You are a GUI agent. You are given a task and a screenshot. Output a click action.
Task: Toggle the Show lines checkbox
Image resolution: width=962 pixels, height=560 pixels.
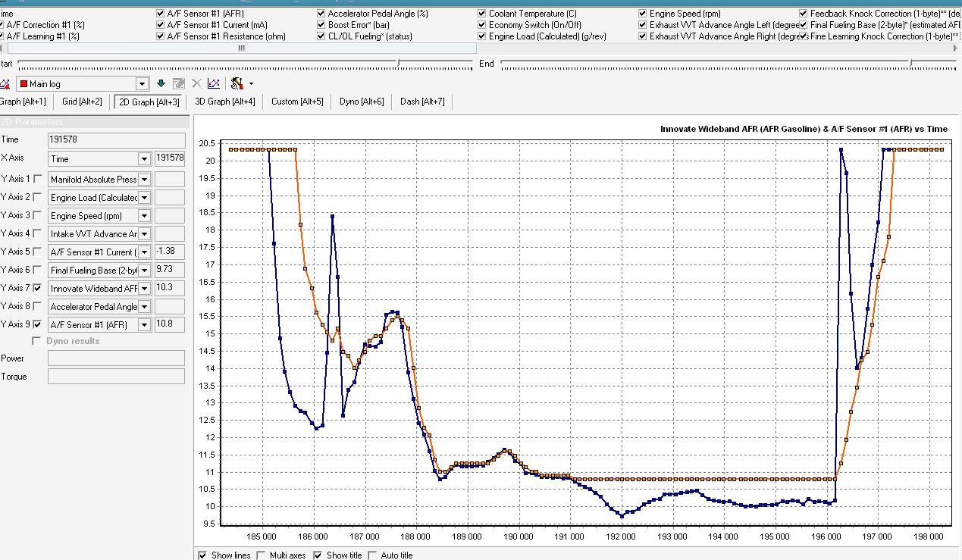click(202, 555)
